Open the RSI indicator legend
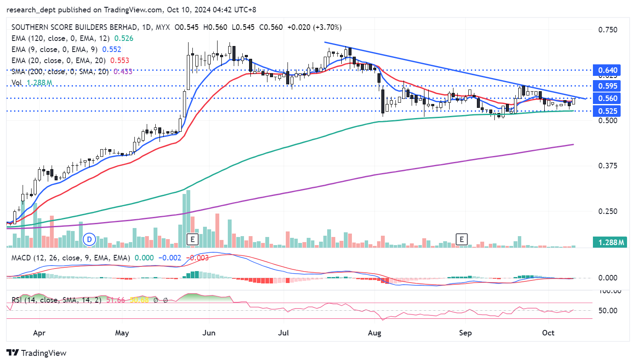Viewport: 636px width, 364px height. (x=56, y=300)
